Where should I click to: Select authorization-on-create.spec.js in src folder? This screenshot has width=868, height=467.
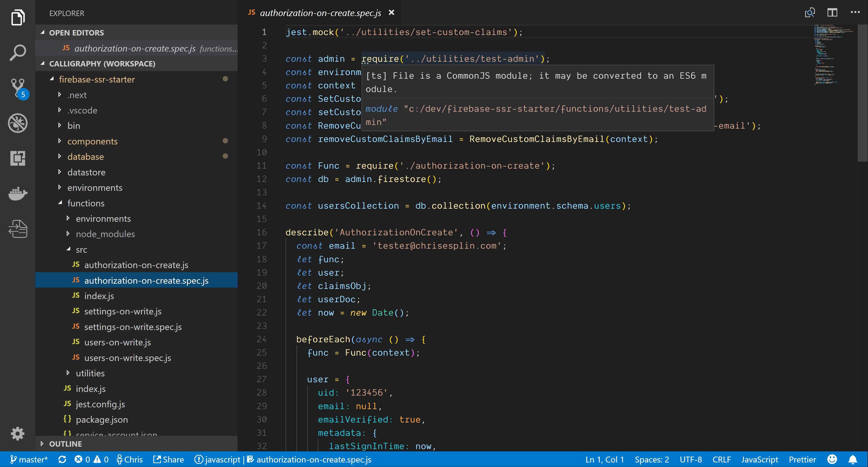(136, 280)
